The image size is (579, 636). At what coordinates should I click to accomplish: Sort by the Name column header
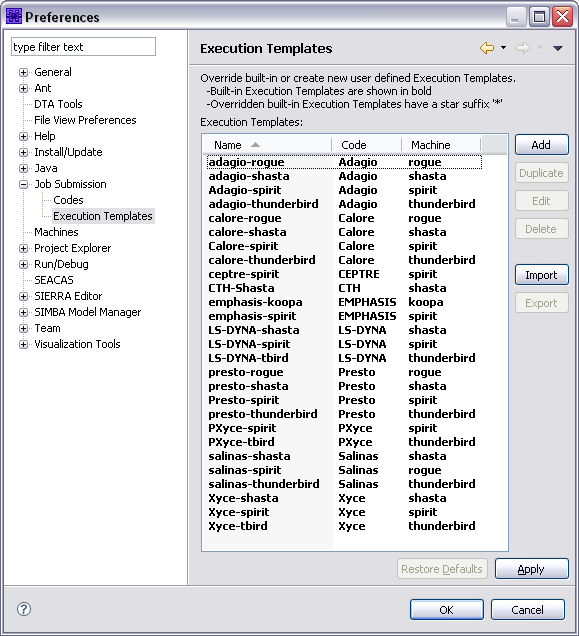pos(267,145)
